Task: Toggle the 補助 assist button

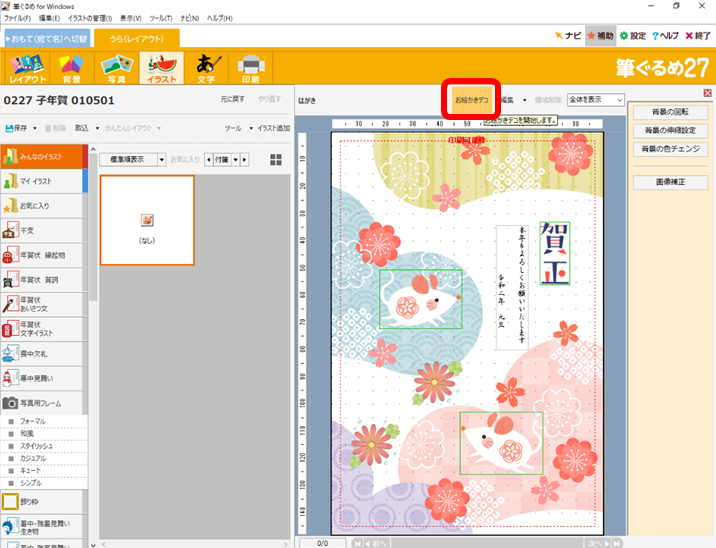Action: click(600, 36)
